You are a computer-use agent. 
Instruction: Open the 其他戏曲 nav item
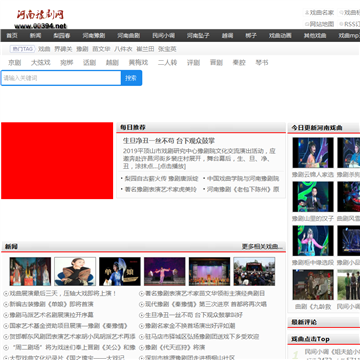point(315,35)
